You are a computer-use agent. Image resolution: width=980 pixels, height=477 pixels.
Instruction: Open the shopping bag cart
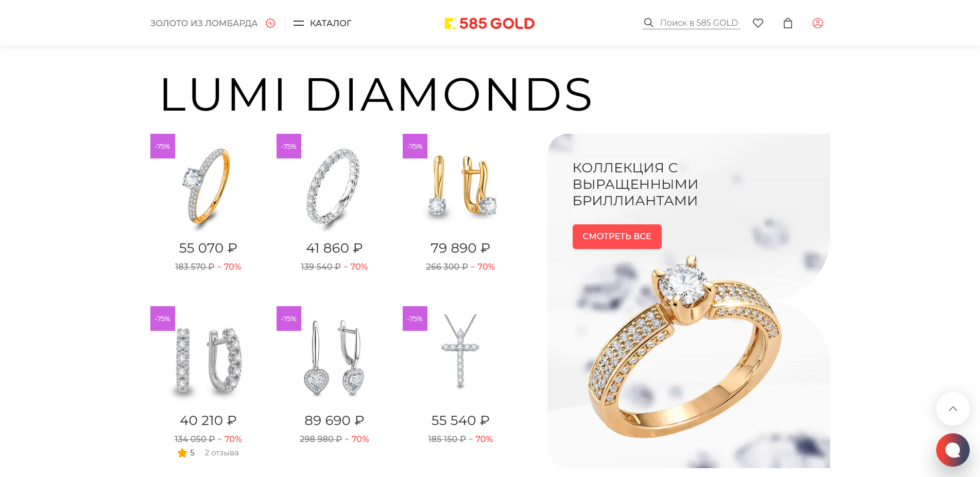(x=787, y=23)
